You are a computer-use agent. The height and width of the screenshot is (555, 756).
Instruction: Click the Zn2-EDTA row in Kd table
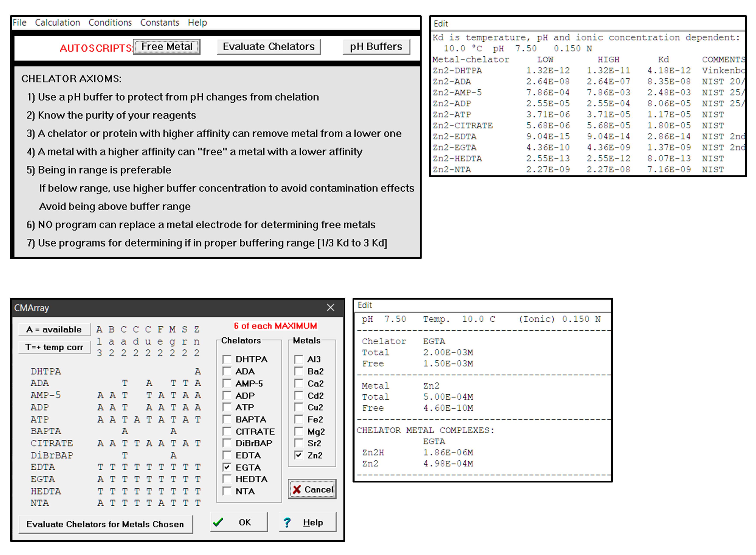(588, 137)
